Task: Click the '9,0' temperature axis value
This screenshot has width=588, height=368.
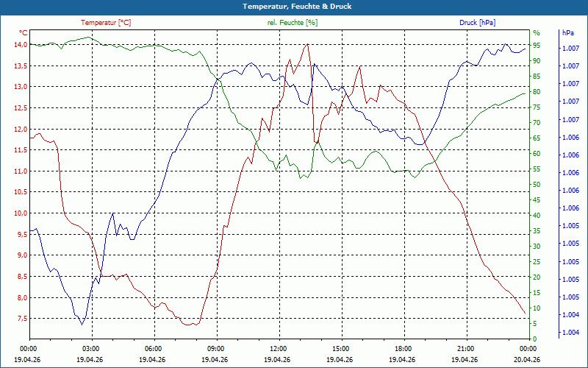Action: 23,255
